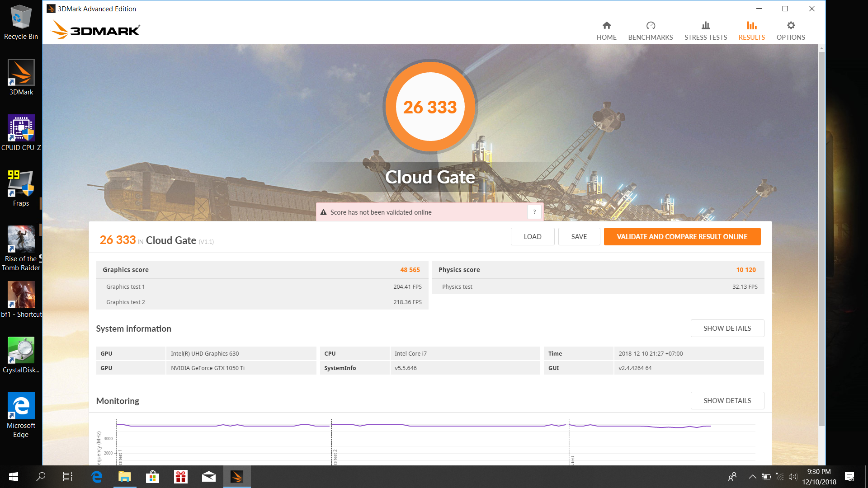Click the LOAD button
This screenshot has height=488, width=868.
tap(533, 236)
